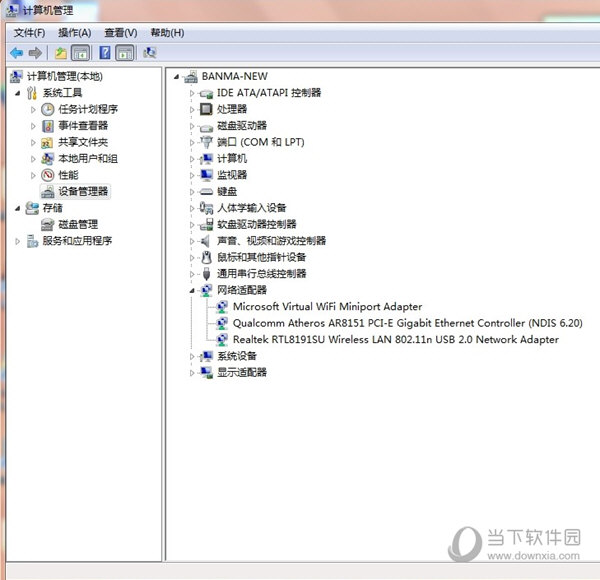Select 设备管理器 in the left tree
The width and height of the screenshot is (600, 580).
(83, 192)
